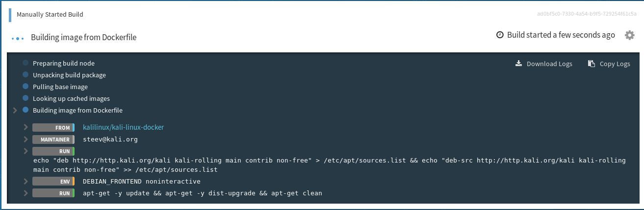Click the Download Logs icon
644x210 pixels.
click(519, 64)
